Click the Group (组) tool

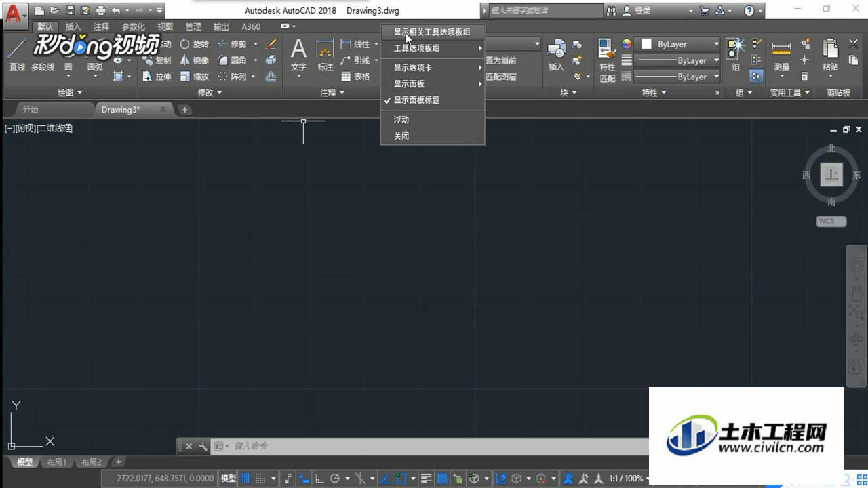(x=736, y=54)
